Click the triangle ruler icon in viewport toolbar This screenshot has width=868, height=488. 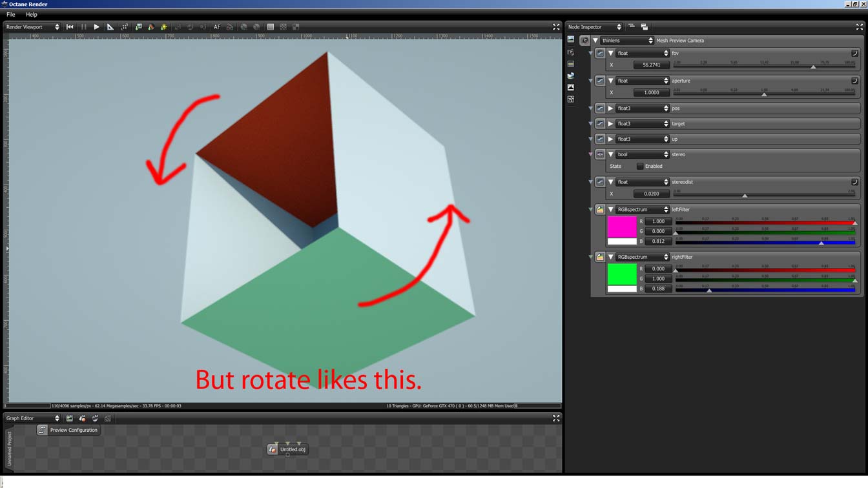click(110, 27)
